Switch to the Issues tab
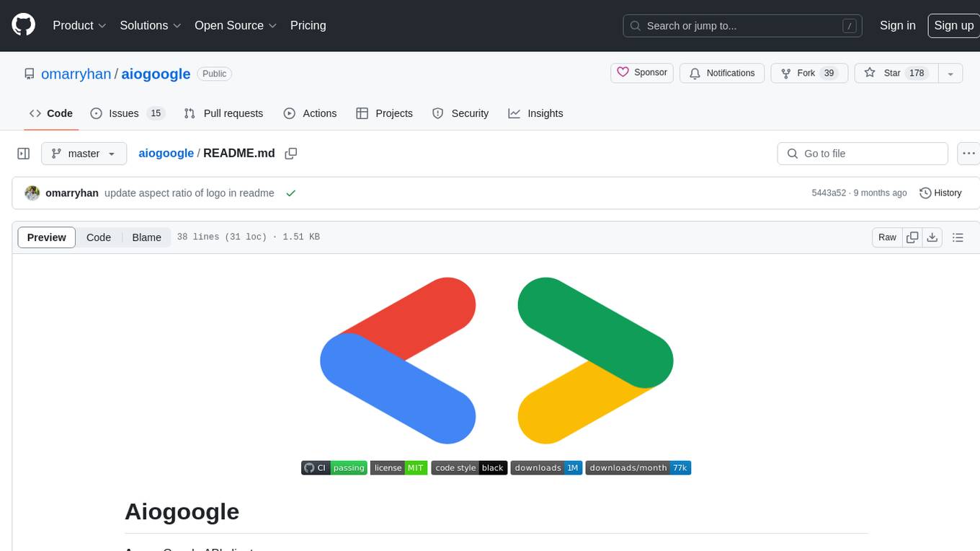 (x=128, y=113)
